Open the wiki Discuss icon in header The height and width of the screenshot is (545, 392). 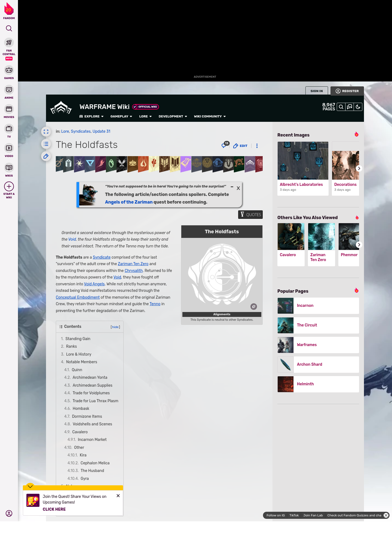[350, 107]
